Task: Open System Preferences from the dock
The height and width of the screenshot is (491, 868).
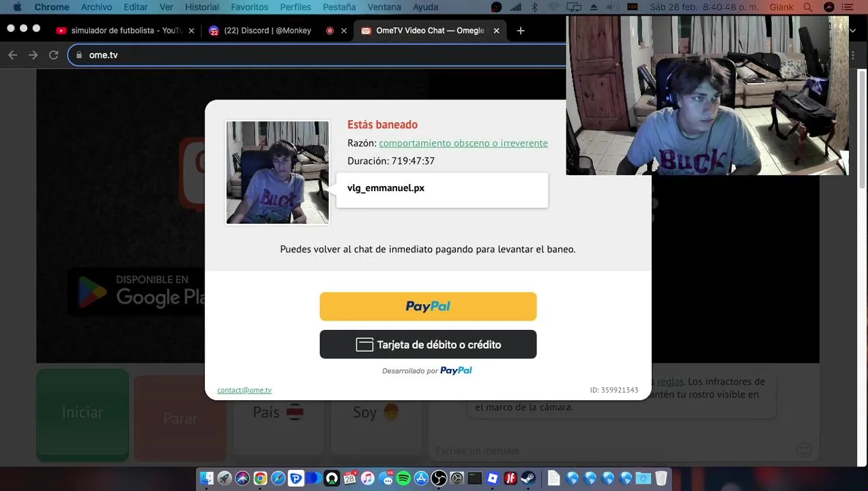Action: pos(457,479)
